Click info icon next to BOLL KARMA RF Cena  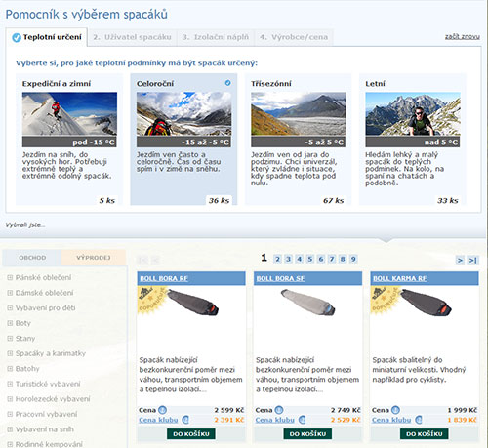[x=395, y=410]
